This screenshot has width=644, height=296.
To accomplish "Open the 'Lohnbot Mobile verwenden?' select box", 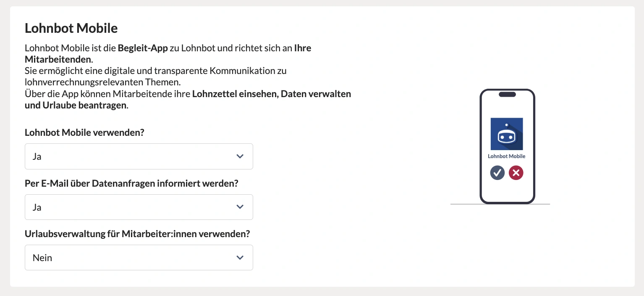I will pyautogui.click(x=139, y=156).
